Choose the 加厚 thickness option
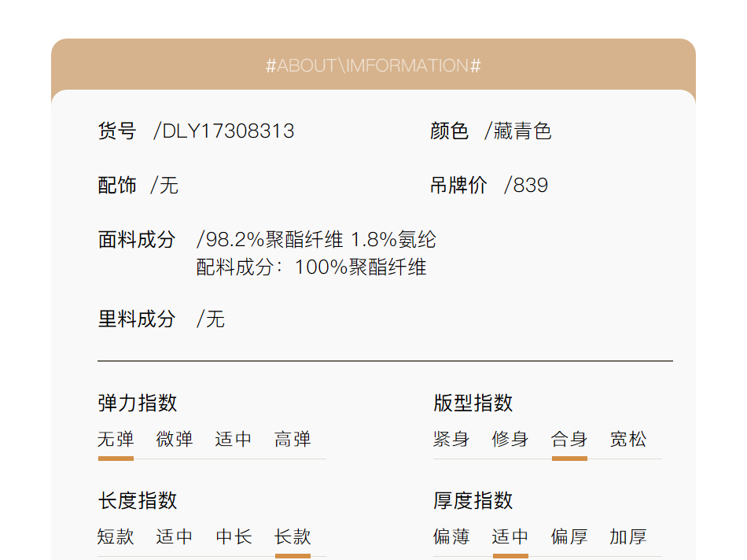The image size is (747, 560). tap(628, 537)
